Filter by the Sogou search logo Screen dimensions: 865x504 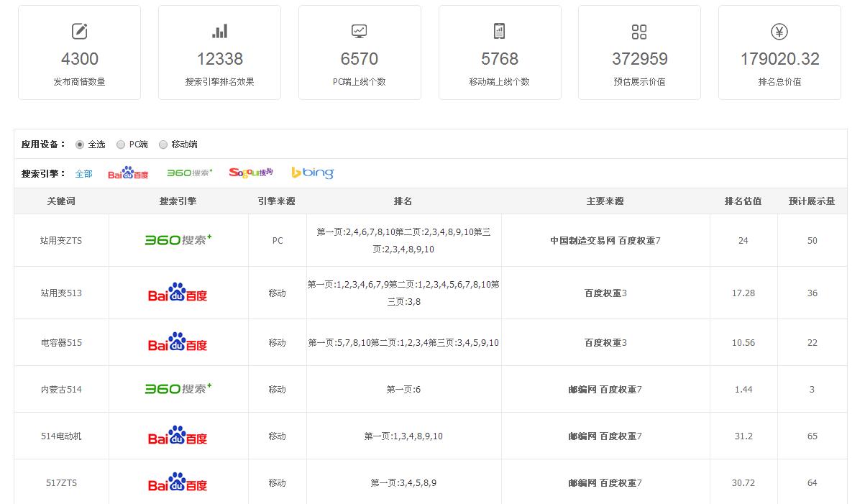tap(251, 173)
